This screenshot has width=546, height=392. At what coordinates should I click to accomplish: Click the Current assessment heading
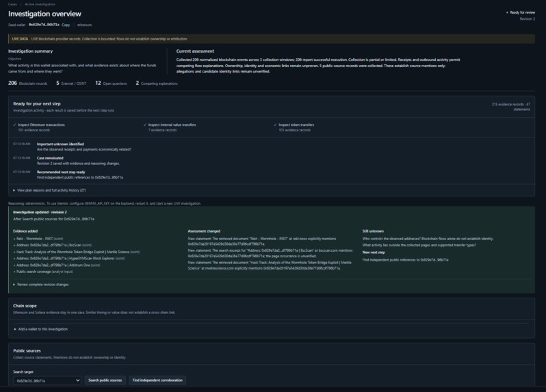(195, 51)
